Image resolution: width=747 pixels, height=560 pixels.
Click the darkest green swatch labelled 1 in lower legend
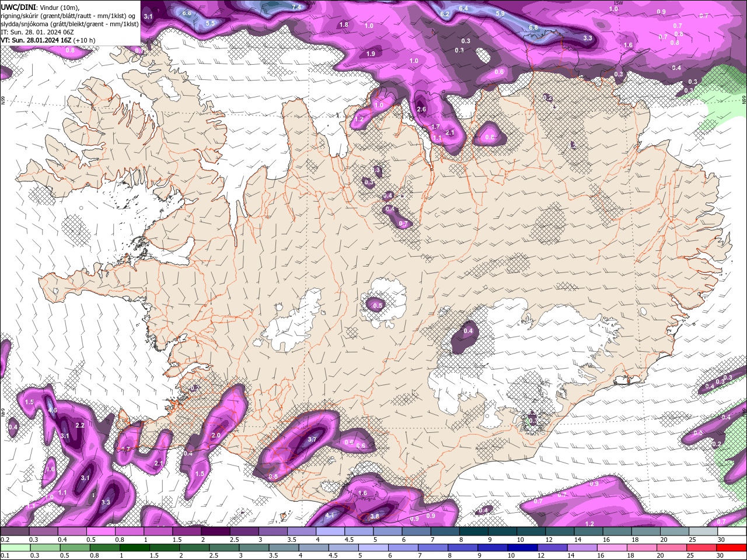pos(136,547)
